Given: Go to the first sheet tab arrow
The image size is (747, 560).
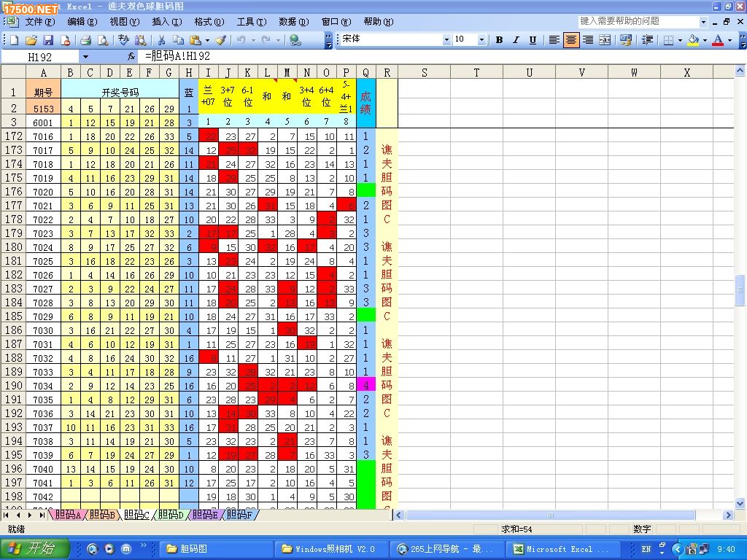Looking at the screenshot, I should tap(6, 515).
